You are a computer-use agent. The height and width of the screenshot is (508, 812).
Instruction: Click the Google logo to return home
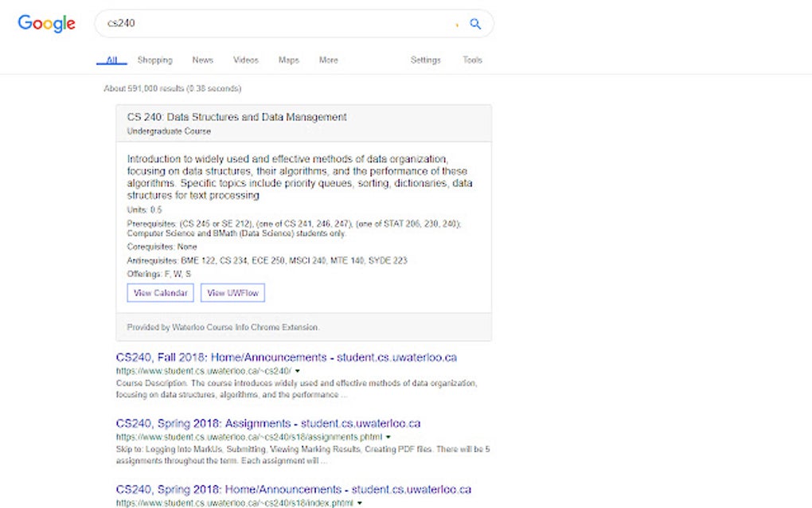[45, 23]
